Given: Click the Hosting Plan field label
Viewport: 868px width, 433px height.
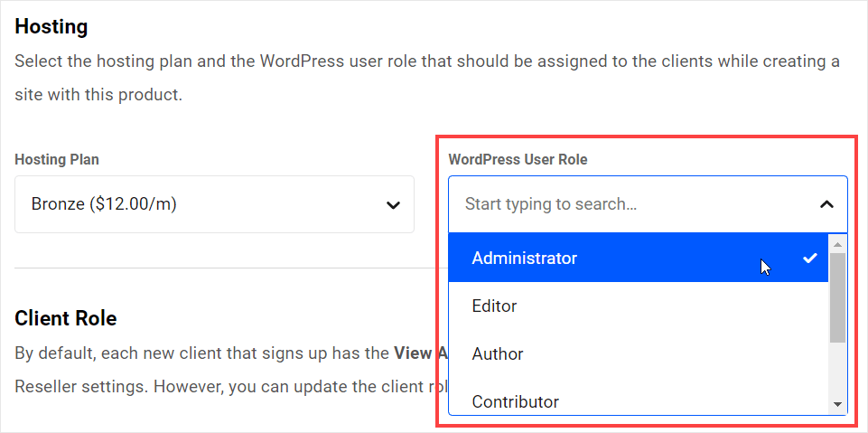Looking at the screenshot, I should pyautogui.click(x=57, y=160).
